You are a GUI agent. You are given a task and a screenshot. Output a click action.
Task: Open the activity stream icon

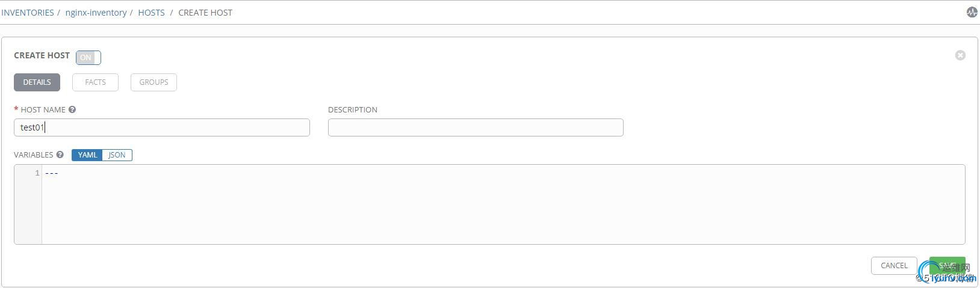coord(972,12)
